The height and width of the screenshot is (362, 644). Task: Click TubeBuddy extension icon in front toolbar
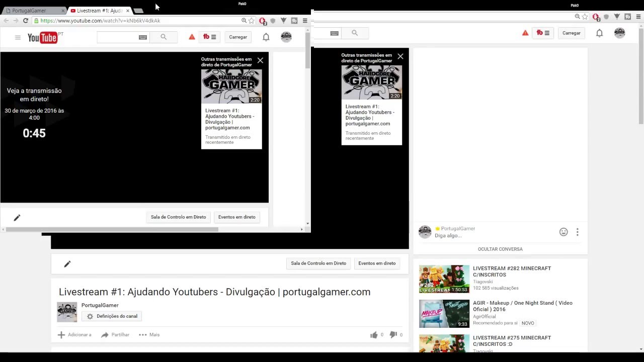coord(294,21)
